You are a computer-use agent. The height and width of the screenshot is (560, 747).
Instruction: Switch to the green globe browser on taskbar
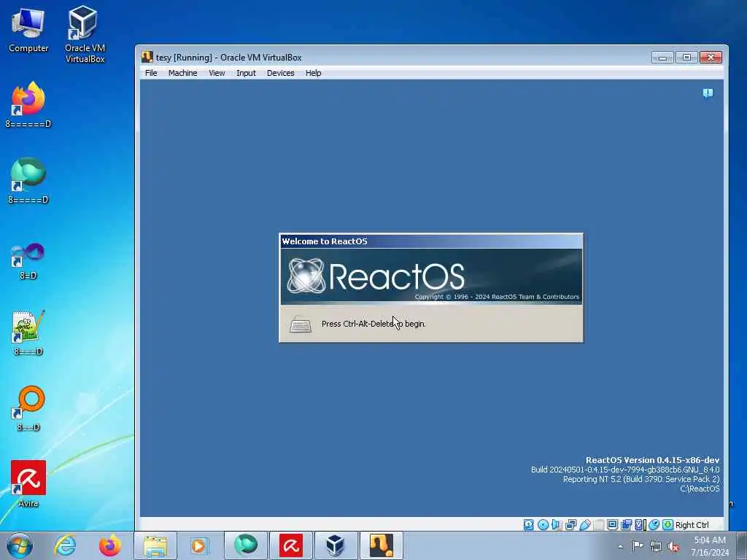[246, 545]
